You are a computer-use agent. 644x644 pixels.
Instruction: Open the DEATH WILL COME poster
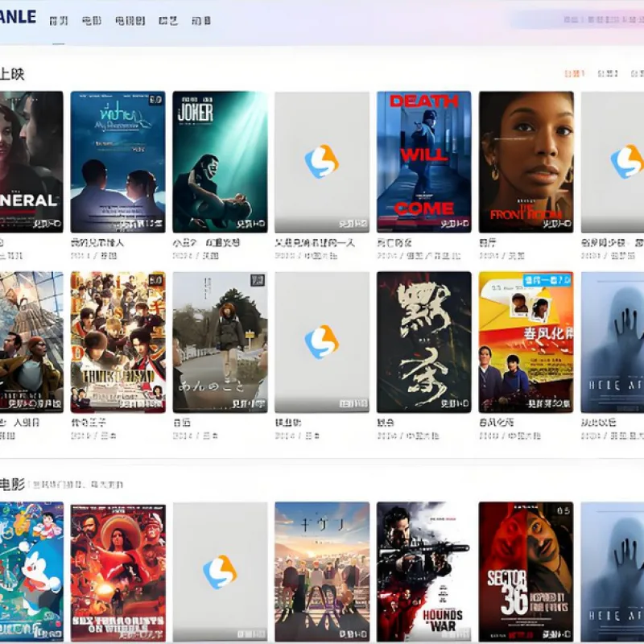tap(424, 162)
